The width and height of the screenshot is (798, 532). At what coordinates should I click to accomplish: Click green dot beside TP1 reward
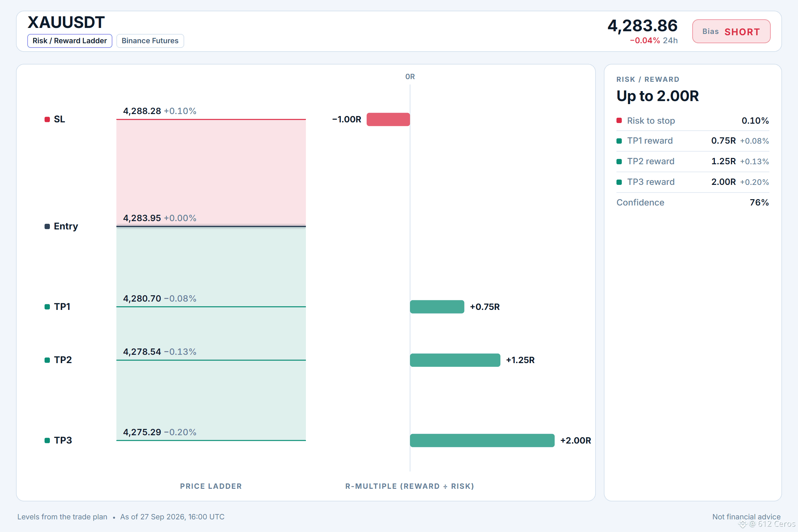click(619, 141)
